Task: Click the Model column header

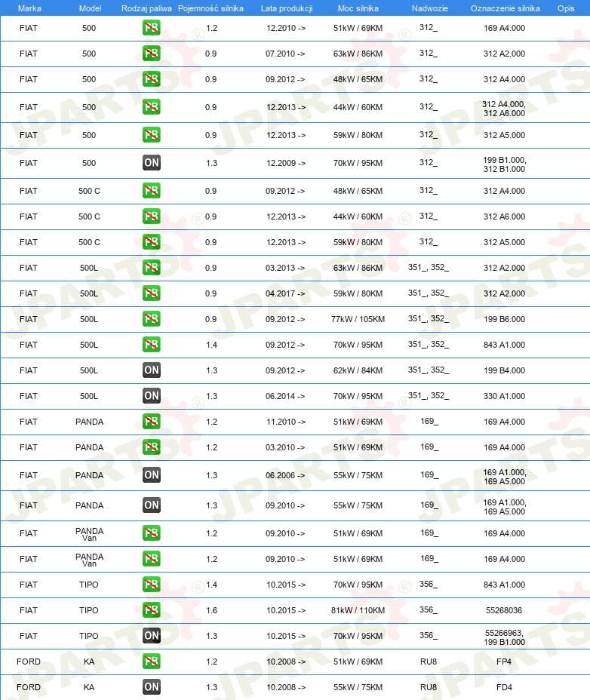Action: [90, 8]
